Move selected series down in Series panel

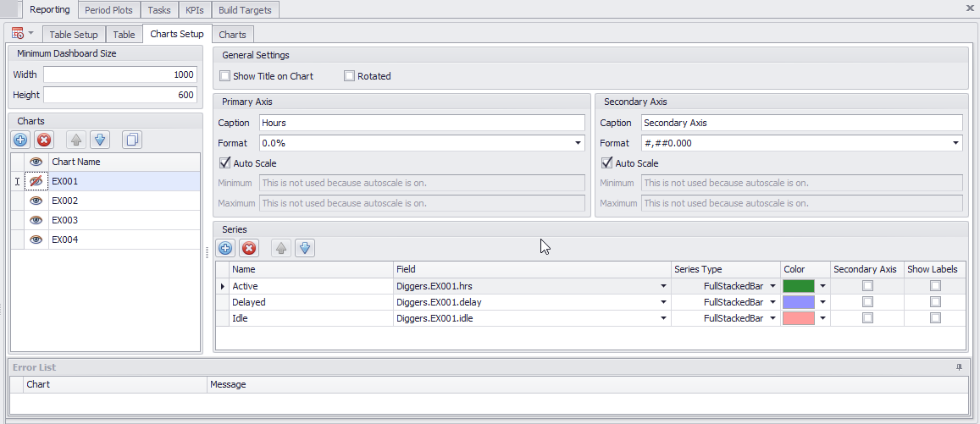305,248
